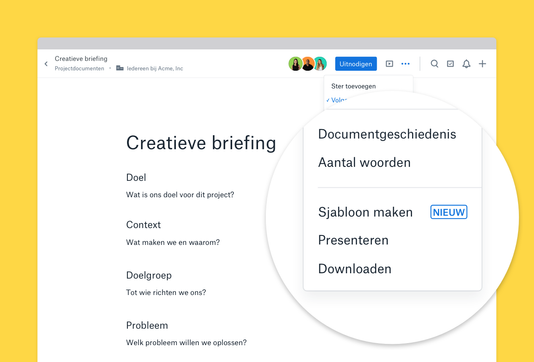Click the Uitnodigen button

pyautogui.click(x=356, y=64)
